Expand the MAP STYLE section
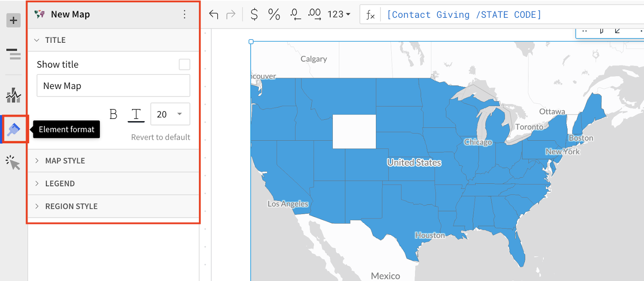Screen dimensions: 644x281 pos(114,161)
